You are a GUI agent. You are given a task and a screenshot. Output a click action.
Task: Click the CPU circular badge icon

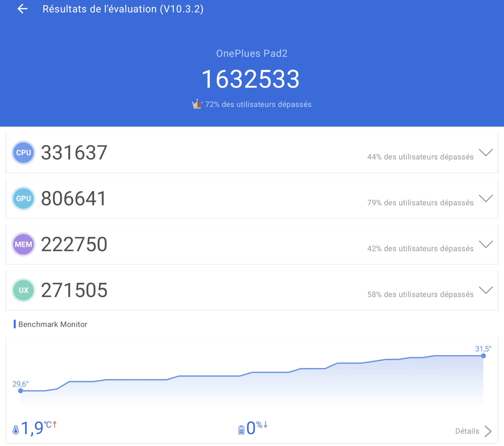[x=23, y=152]
